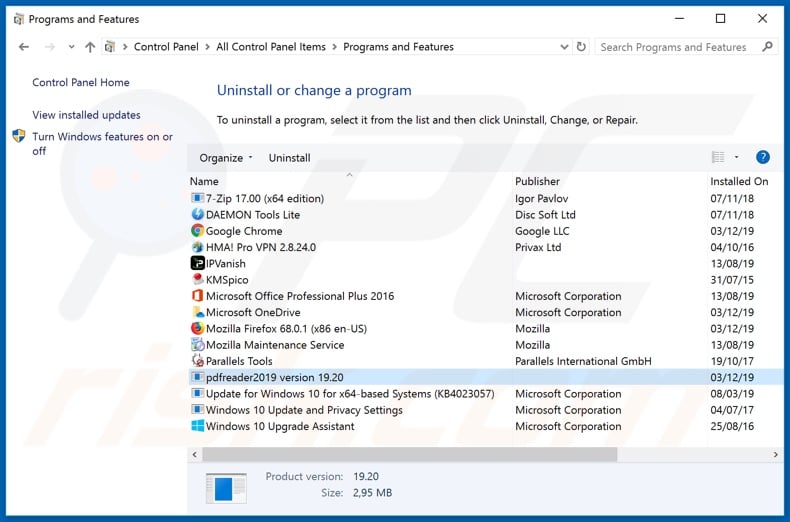The height and width of the screenshot is (522, 790).
Task: Click the IPVanish program icon
Action: click(x=198, y=263)
